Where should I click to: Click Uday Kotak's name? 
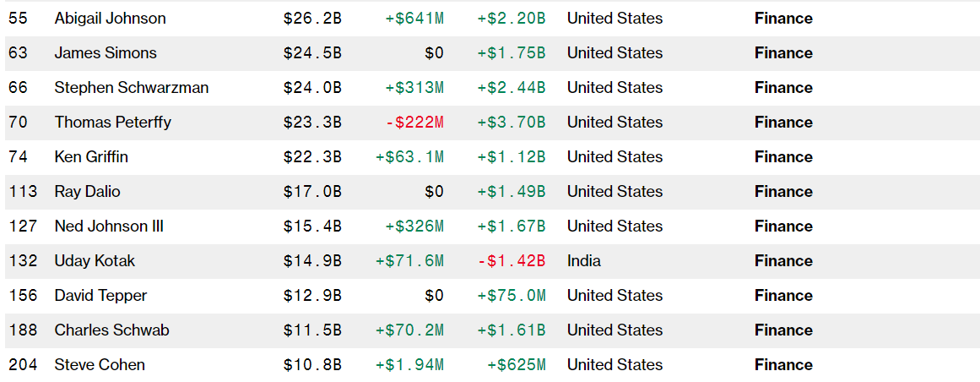pos(95,260)
